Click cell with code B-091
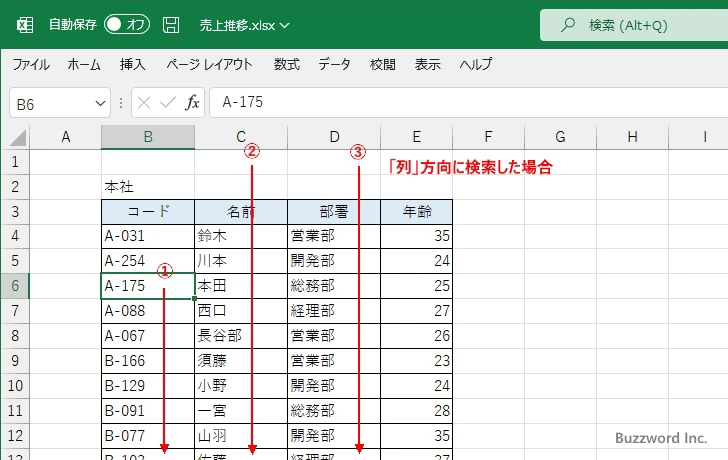 point(148,411)
